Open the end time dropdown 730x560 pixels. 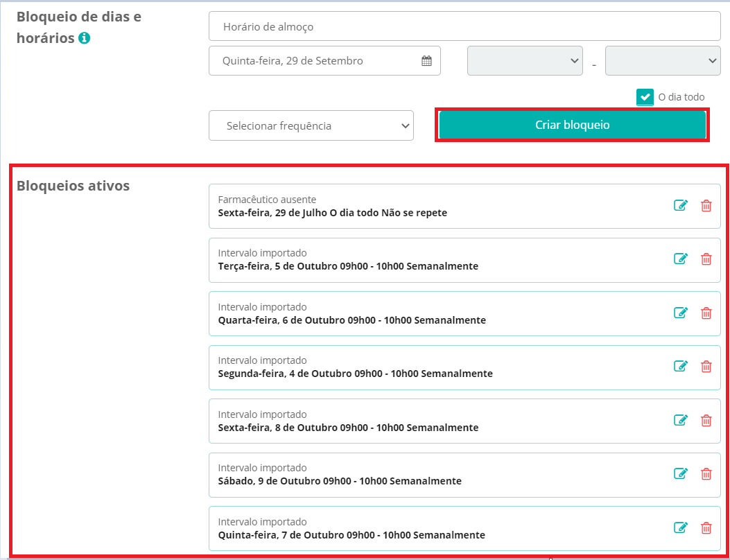click(x=662, y=60)
